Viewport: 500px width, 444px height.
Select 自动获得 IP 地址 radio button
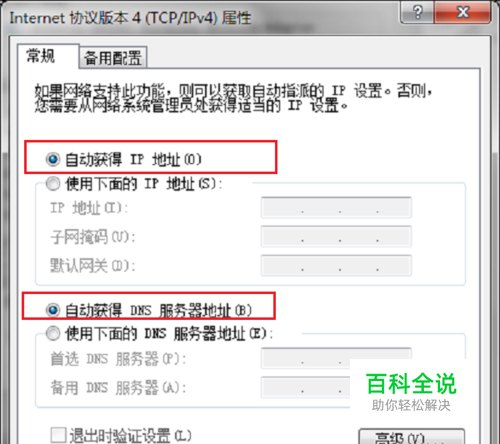[x=53, y=159]
